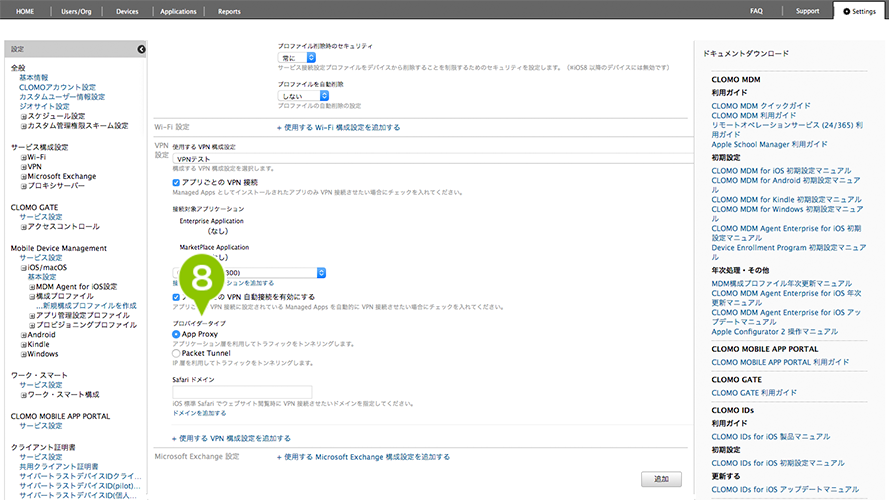Collapse 構成プロファイル tree node
The image size is (889, 500).
tap(32, 297)
